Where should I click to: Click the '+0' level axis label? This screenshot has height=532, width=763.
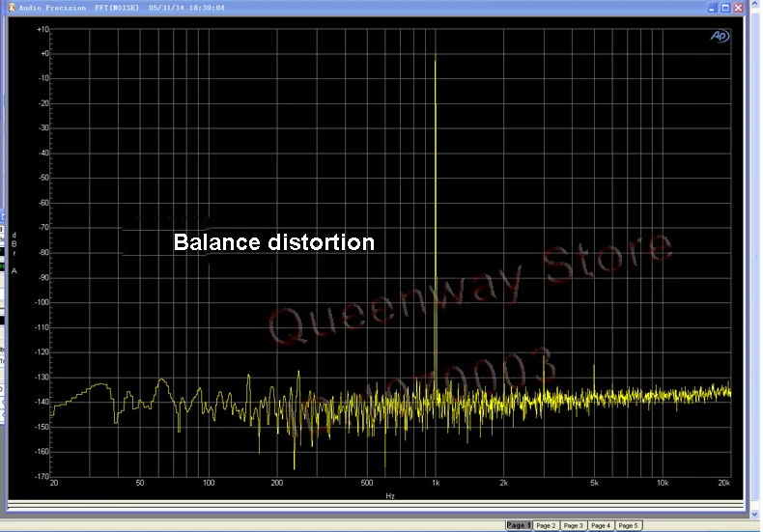point(44,53)
